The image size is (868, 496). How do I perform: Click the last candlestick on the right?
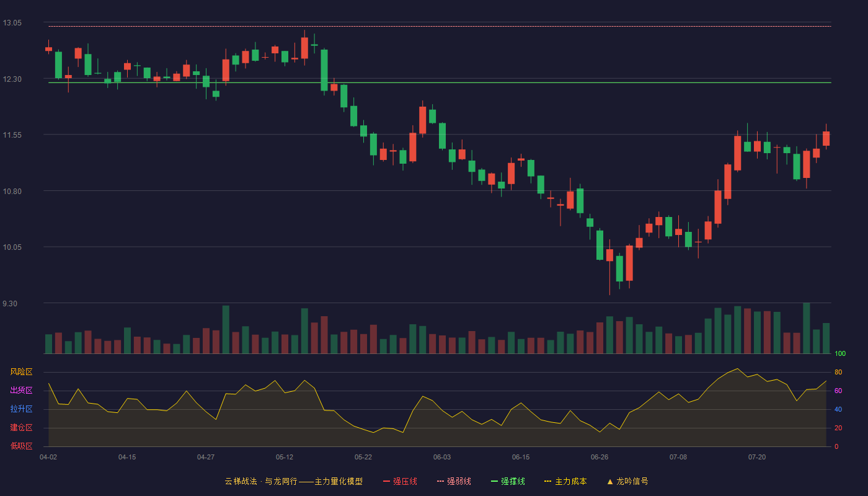[x=826, y=138]
